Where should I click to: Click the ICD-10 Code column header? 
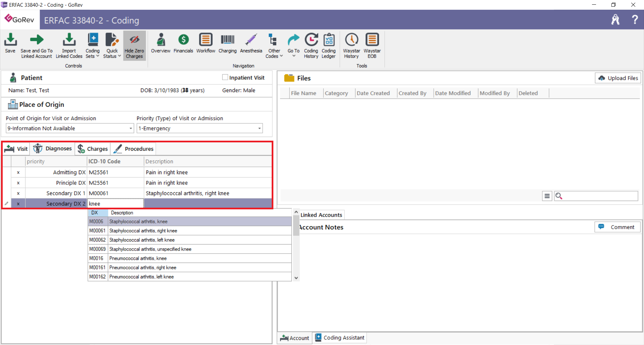pyautogui.click(x=115, y=161)
